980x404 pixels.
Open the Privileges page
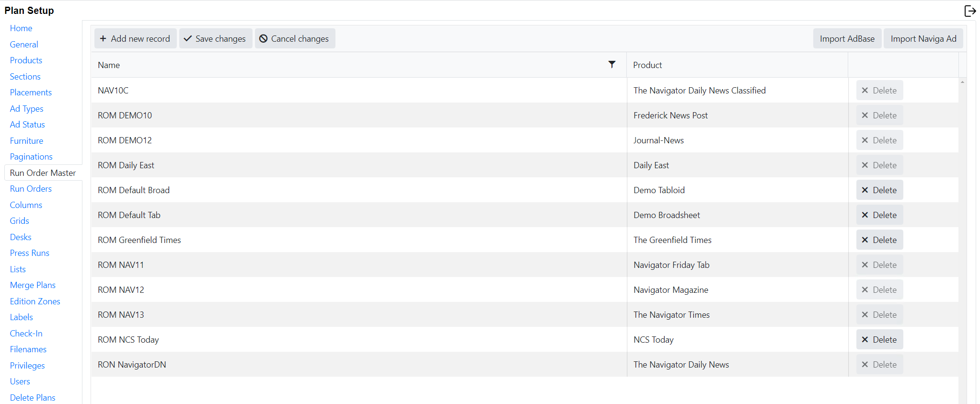27,366
